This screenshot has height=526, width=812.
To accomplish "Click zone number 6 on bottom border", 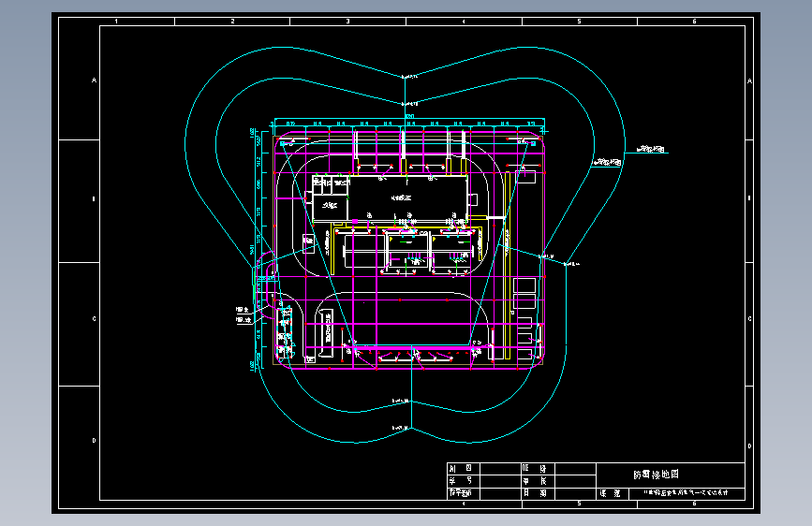I will pyautogui.click(x=694, y=504).
